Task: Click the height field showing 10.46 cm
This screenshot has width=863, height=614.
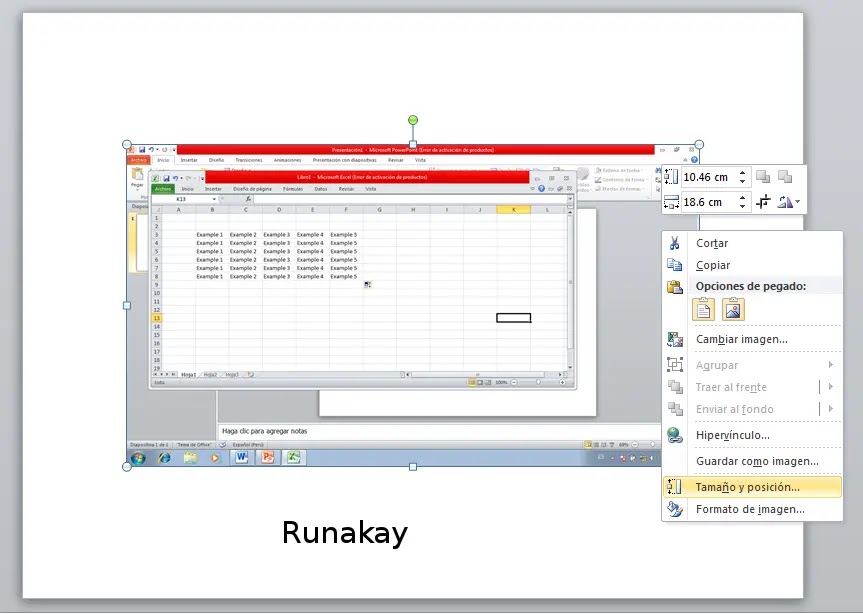Action: (x=708, y=177)
